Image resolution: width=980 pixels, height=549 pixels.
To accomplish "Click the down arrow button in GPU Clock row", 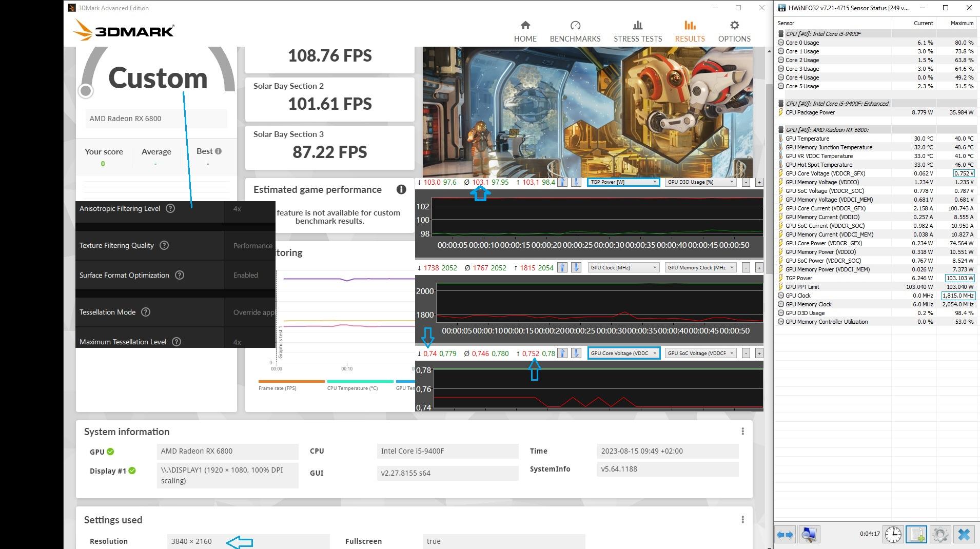I will [x=576, y=267].
